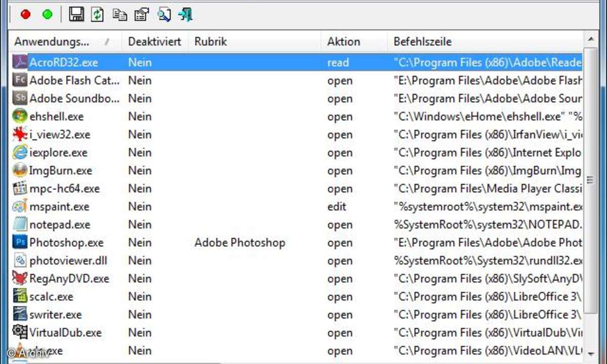Click the green enable circle toolbar icon
The height and width of the screenshot is (364, 607).
click(x=48, y=15)
